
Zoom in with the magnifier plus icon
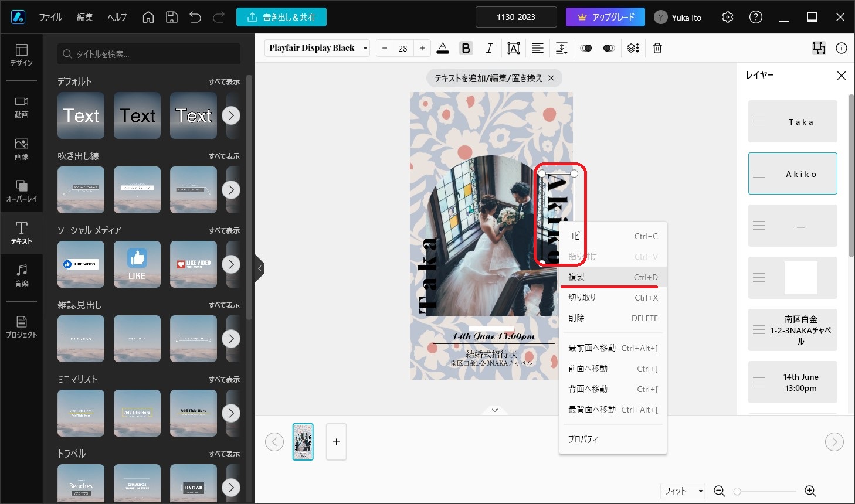tap(810, 491)
